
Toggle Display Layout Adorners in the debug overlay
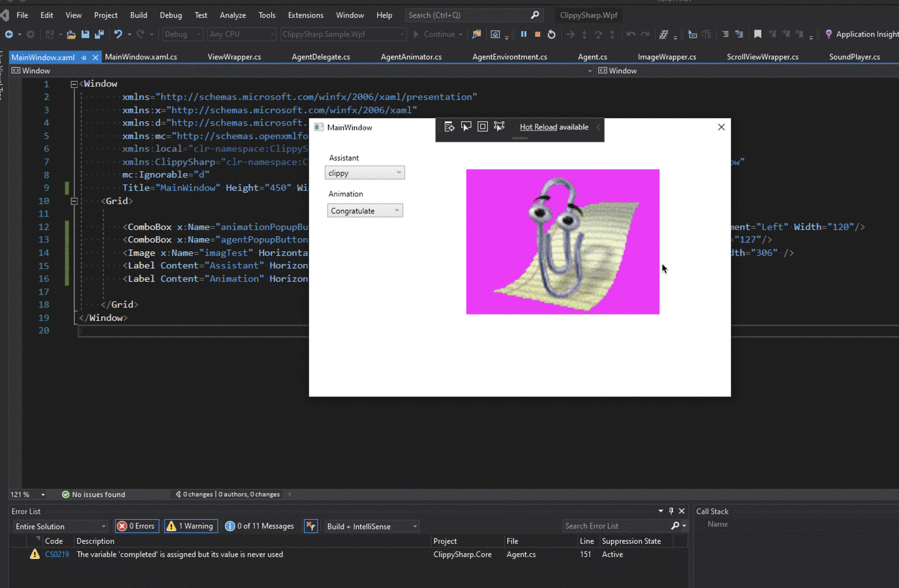click(482, 126)
